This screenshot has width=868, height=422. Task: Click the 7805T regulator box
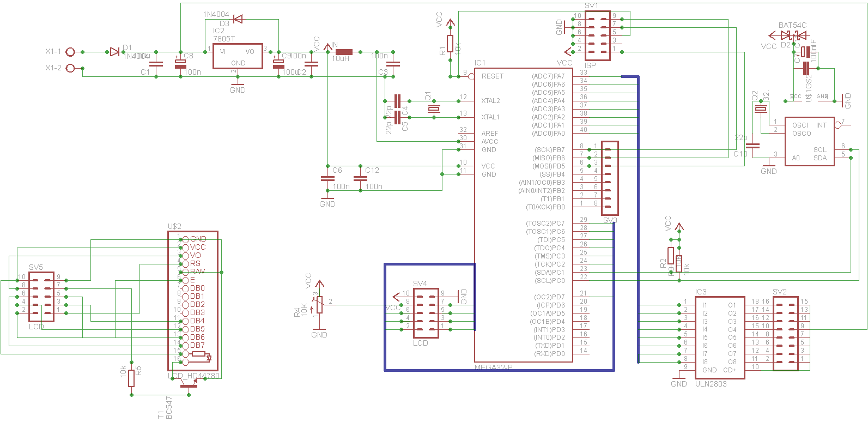coord(238,56)
